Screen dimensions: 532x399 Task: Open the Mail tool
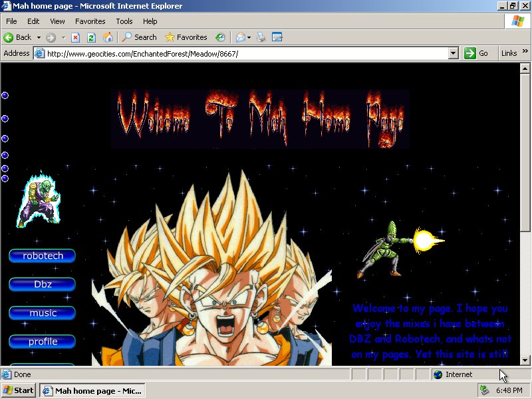[x=241, y=37]
